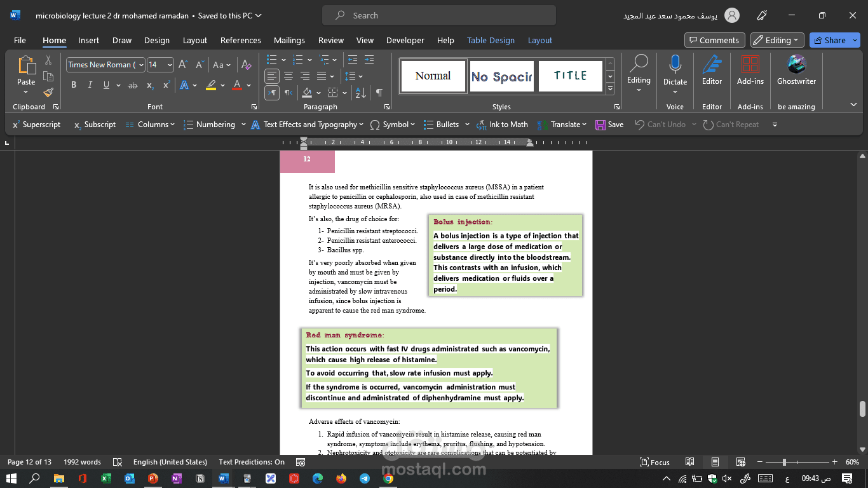Show paragraph marks with pilcrow icon
The height and width of the screenshot is (488, 868).
coord(379,93)
